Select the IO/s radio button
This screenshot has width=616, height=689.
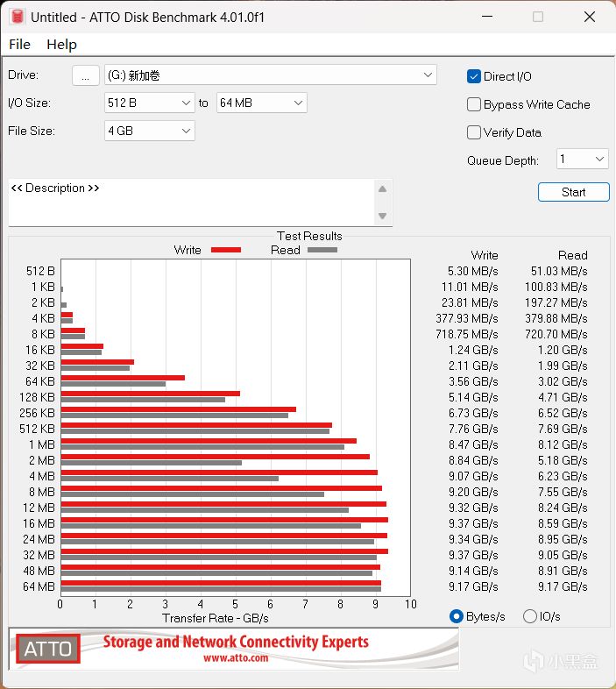tap(530, 616)
